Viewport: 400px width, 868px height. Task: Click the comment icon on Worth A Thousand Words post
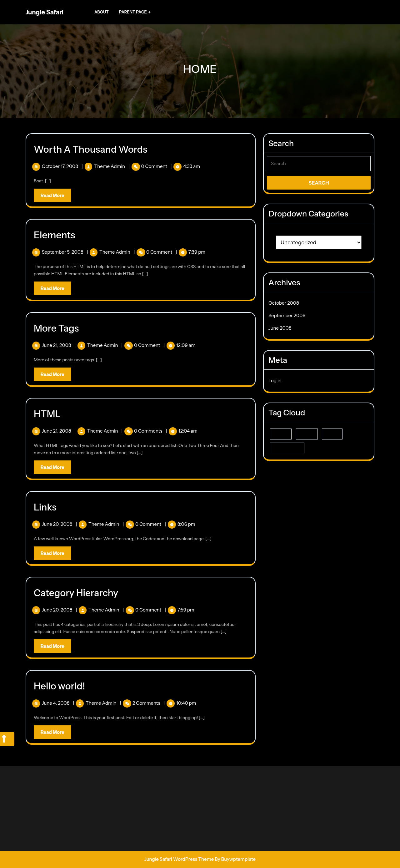136,167
